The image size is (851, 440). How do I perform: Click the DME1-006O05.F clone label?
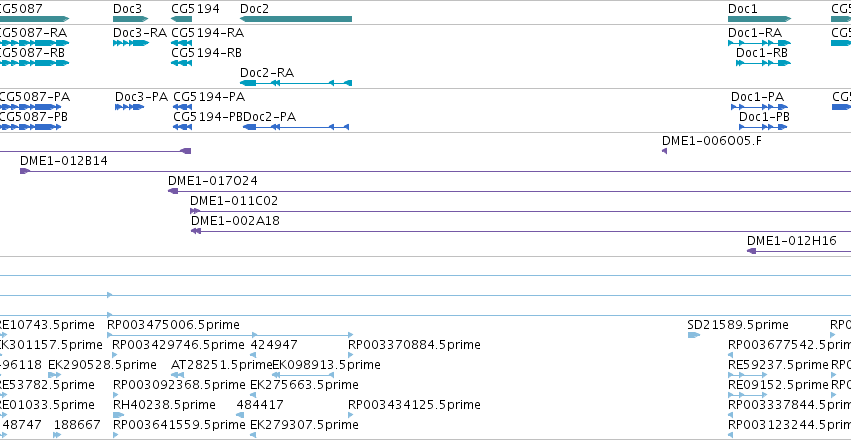pos(712,141)
